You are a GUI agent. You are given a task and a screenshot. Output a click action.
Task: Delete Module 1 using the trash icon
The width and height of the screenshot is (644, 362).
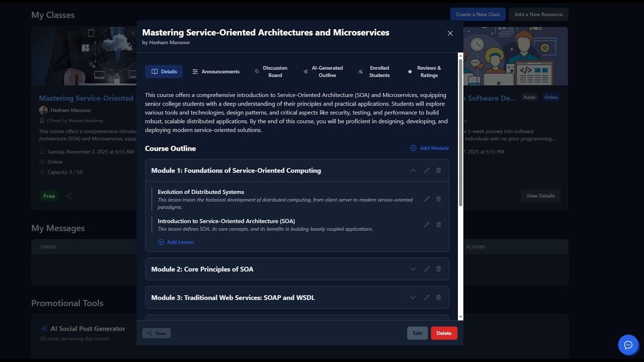click(x=438, y=170)
